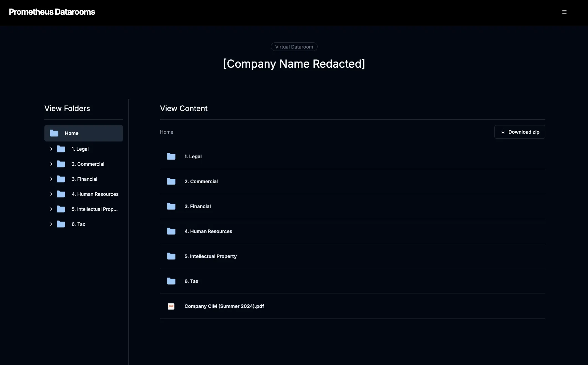Expand the 6. Tax sidebar chevron

(51, 224)
